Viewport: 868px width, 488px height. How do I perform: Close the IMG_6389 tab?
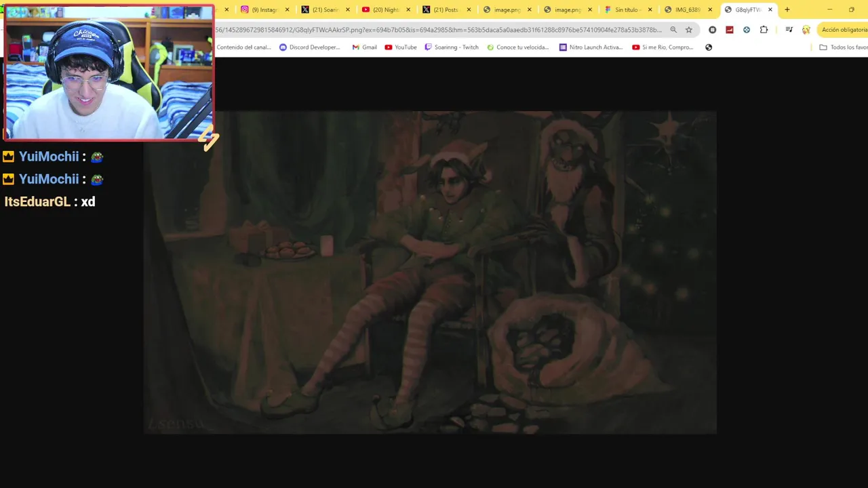tap(711, 9)
